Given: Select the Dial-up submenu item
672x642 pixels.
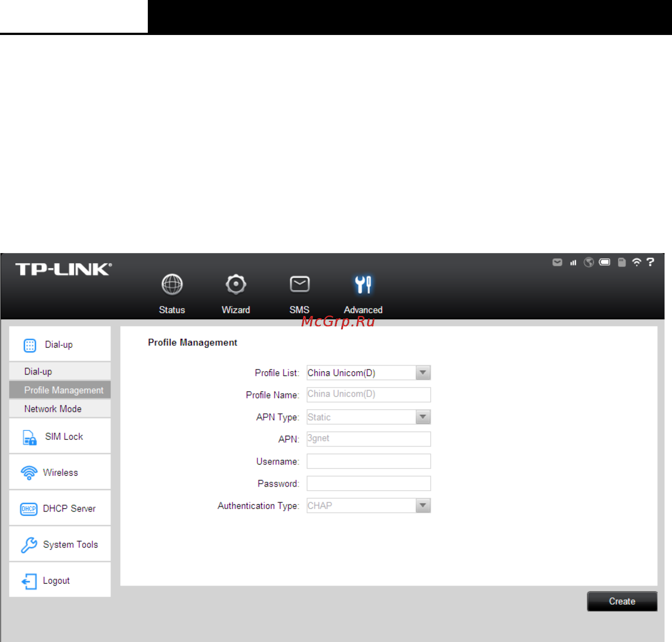Looking at the screenshot, I should pyautogui.click(x=60, y=371).
